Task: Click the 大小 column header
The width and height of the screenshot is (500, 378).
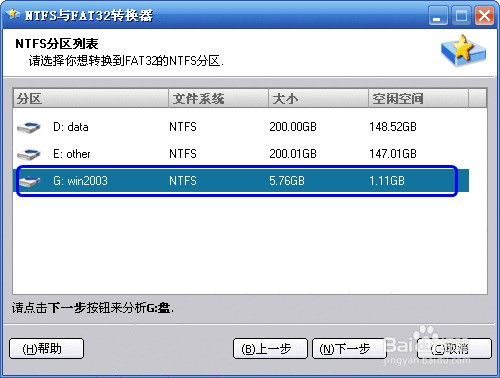Action: click(x=318, y=98)
